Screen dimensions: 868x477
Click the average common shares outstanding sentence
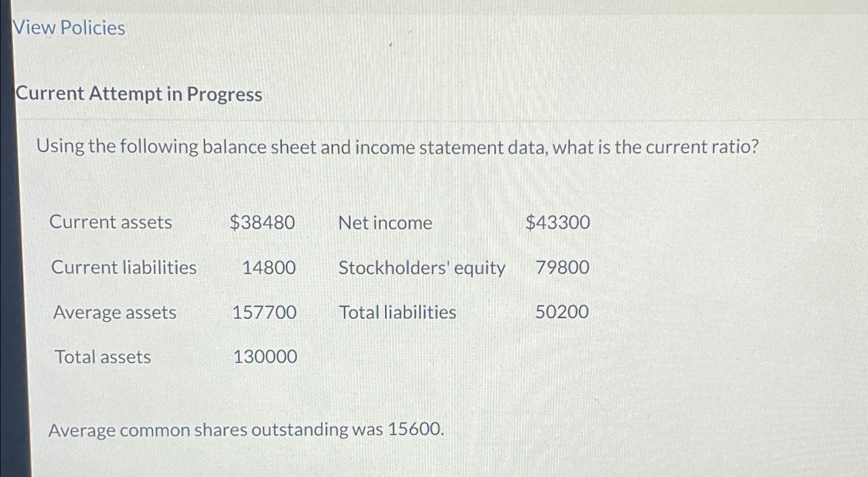[x=247, y=430]
